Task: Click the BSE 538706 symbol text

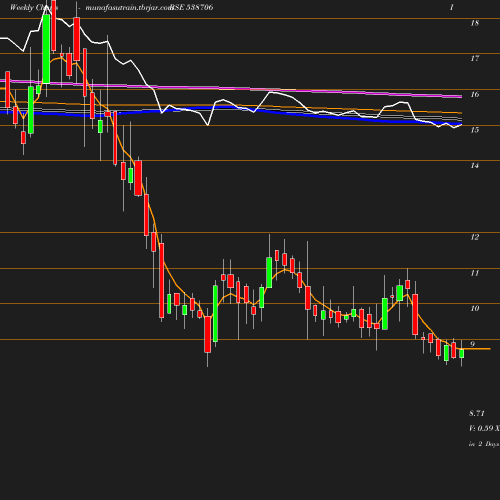Action: click(191, 7)
